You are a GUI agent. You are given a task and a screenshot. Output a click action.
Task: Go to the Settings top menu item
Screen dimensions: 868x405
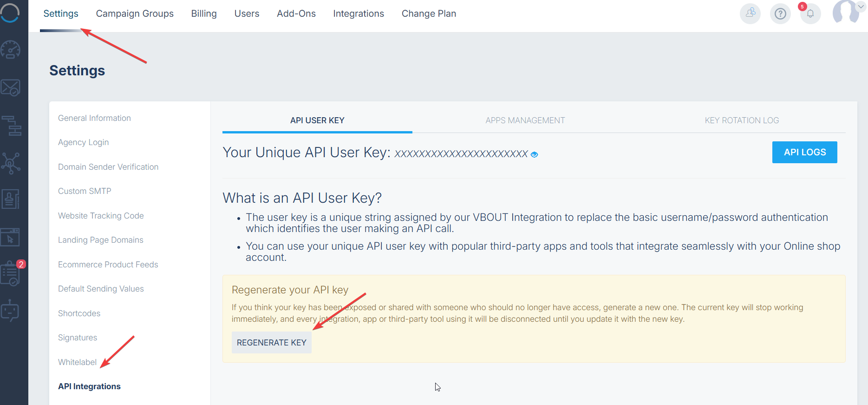pyautogui.click(x=61, y=14)
